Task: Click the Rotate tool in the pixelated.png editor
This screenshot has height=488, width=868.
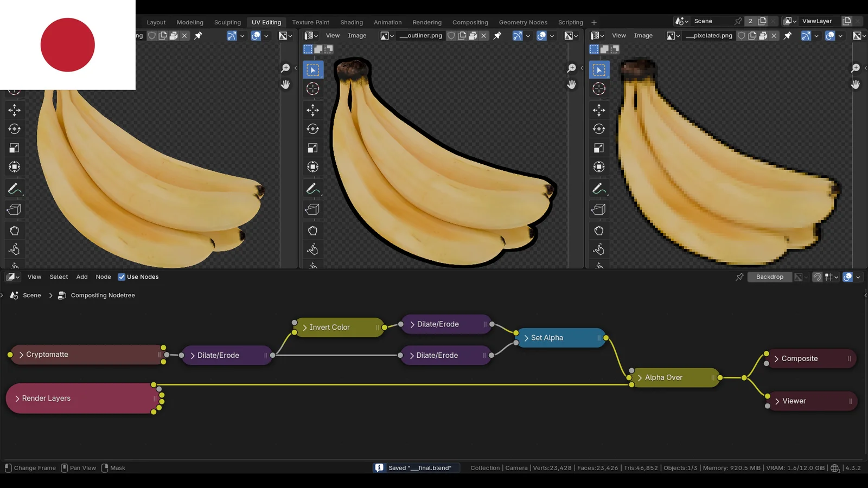Action: [x=599, y=129]
